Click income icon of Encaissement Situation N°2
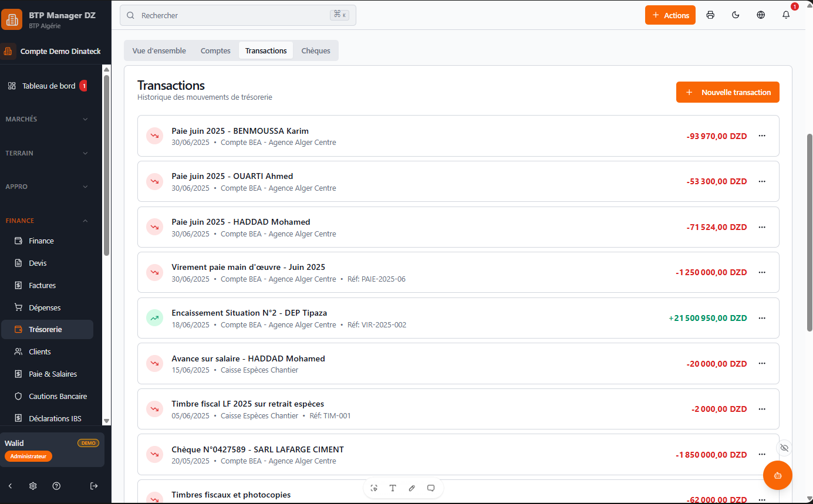The image size is (813, 504). pyautogui.click(x=154, y=318)
